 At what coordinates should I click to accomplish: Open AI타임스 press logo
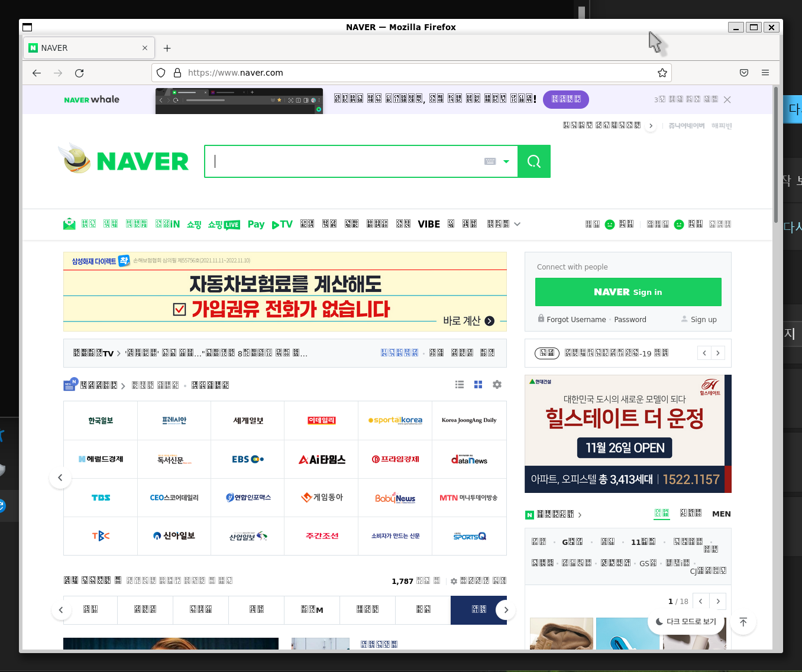(x=322, y=459)
